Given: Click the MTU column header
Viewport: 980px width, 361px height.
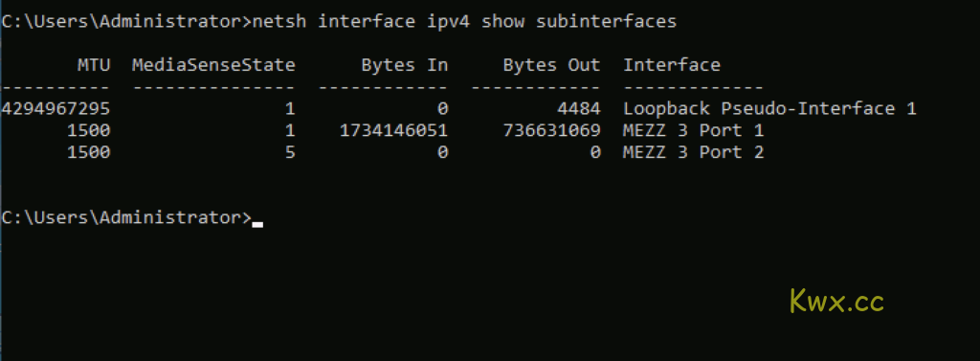Looking at the screenshot, I should 94,65.
